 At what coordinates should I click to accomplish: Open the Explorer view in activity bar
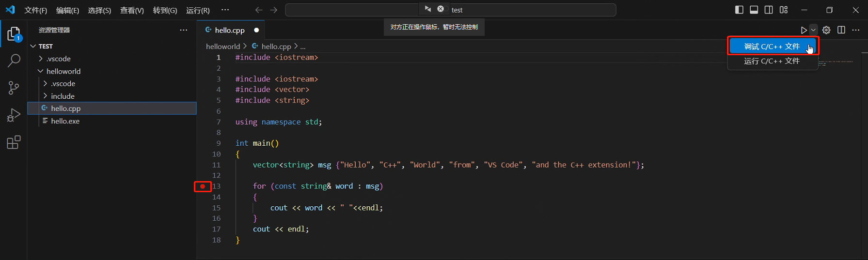[14, 34]
